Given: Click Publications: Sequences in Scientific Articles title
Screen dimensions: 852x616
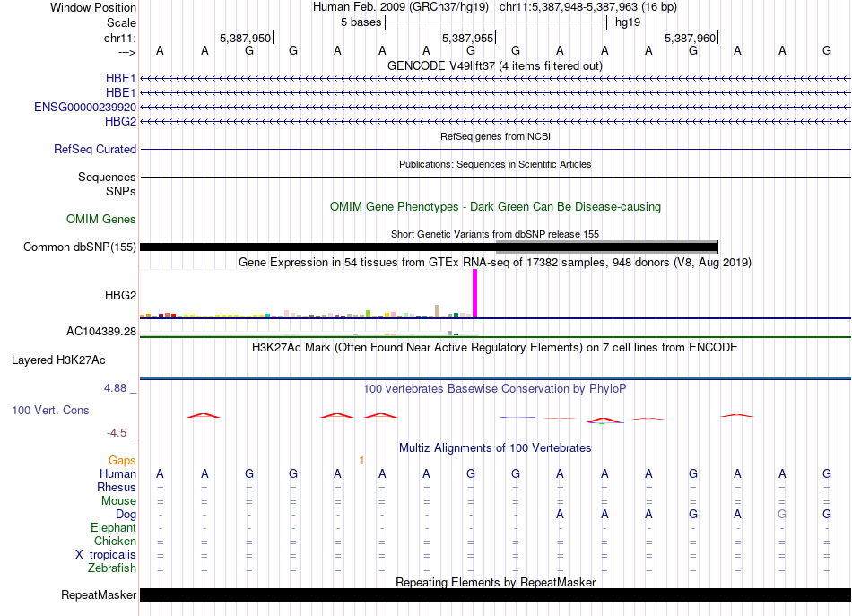Looking at the screenshot, I should (495, 164).
